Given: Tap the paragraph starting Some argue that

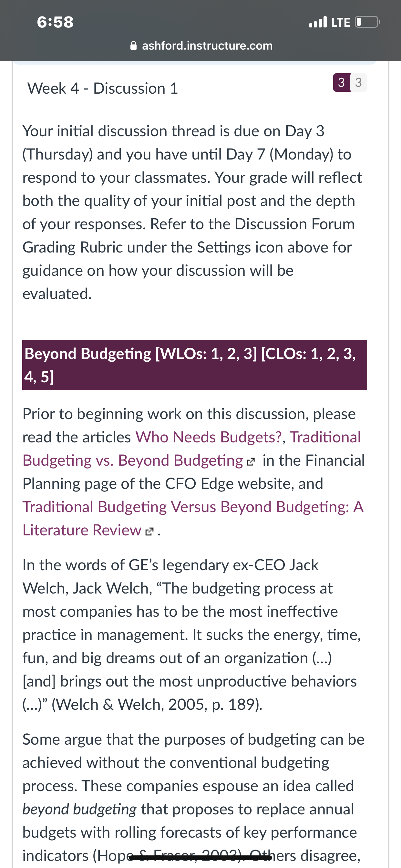Looking at the screenshot, I should tap(193, 797).
